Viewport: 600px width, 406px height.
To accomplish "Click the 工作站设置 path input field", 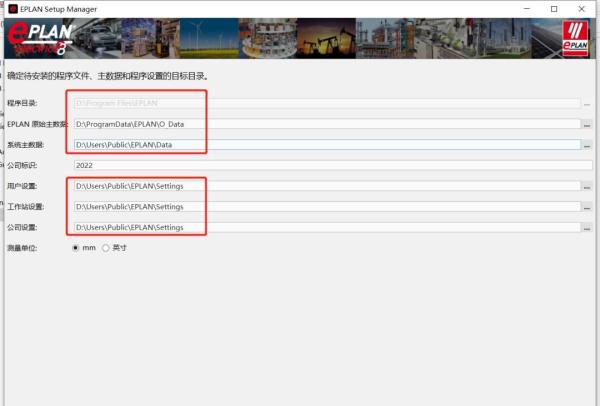I will click(327, 207).
